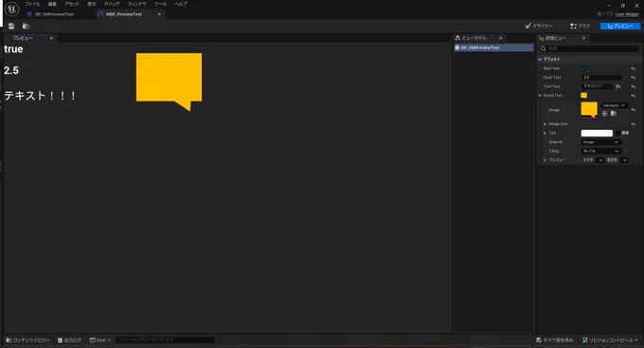Open localization flag for Text Test
Screen dimensions: 644x348
617,87
